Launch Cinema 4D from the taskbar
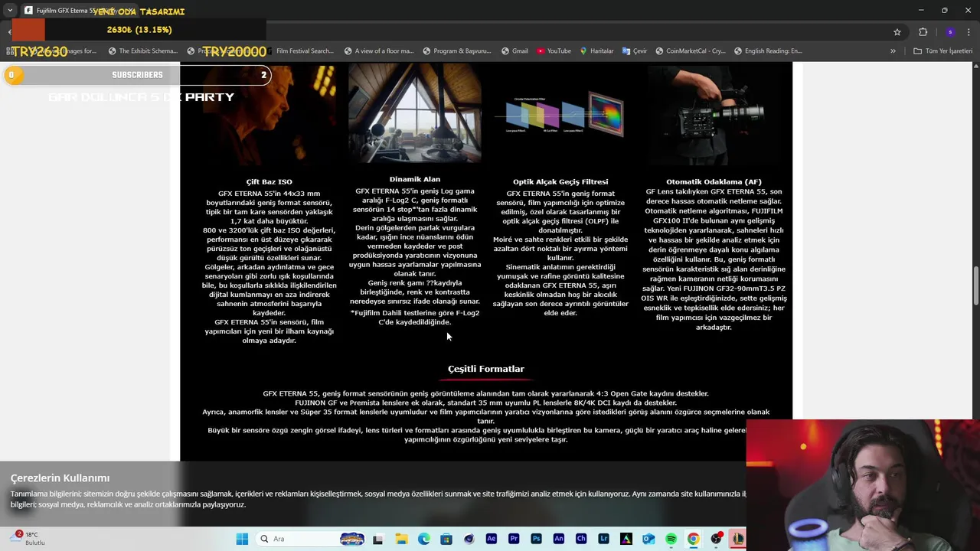980x551 pixels. pos(469,539)
